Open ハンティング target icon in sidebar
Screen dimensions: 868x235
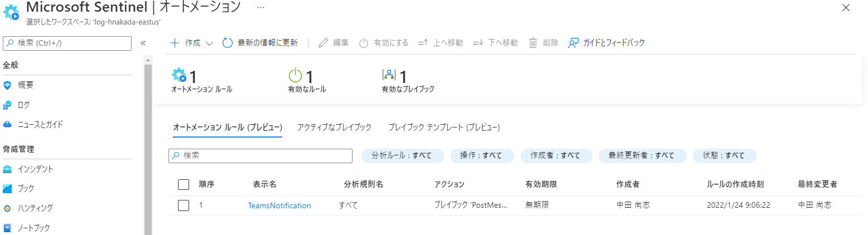pyautogui.click(x=8, y=208)
